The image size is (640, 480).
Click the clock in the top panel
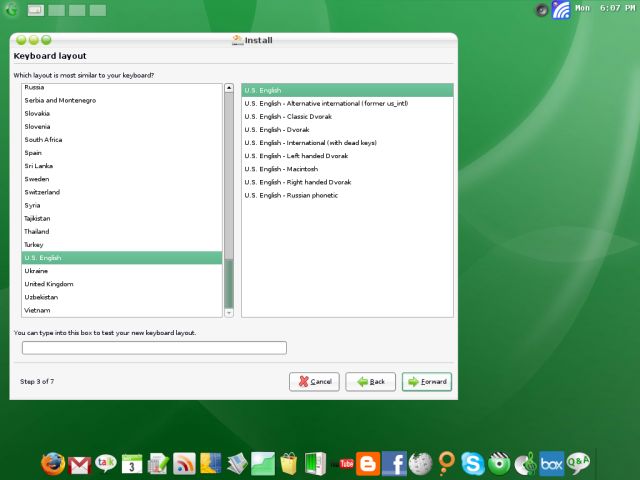tap(605, 8)
